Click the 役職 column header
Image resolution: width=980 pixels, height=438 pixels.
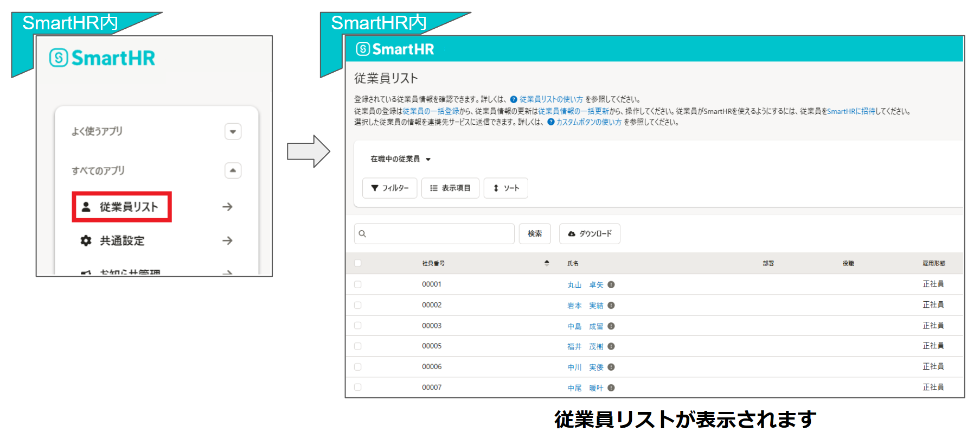point(848,263)
